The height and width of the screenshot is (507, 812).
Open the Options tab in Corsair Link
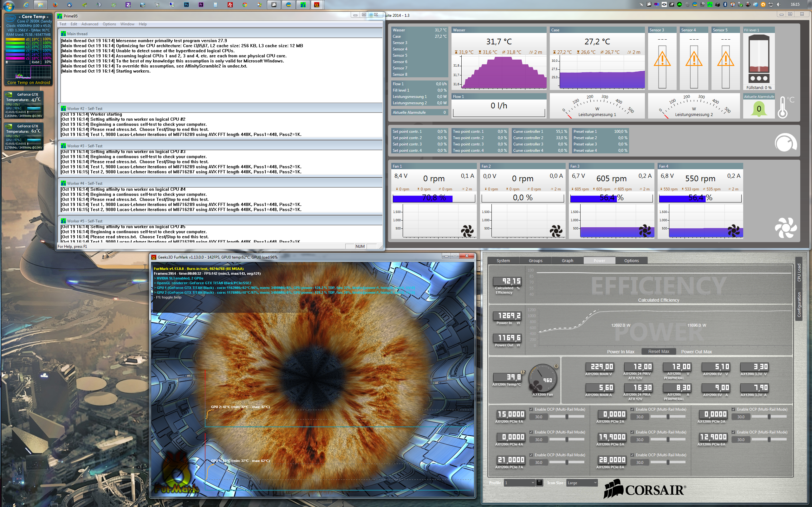[631, 260]
